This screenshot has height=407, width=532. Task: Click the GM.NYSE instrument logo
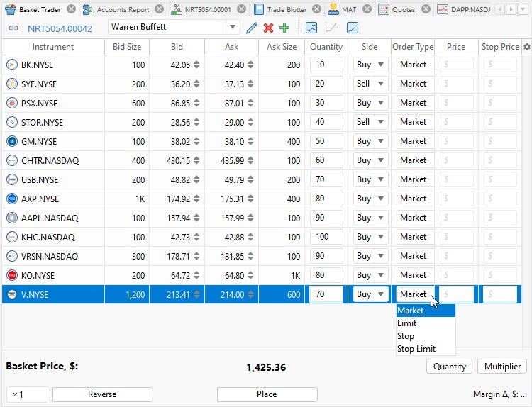(x=12, y=141)
